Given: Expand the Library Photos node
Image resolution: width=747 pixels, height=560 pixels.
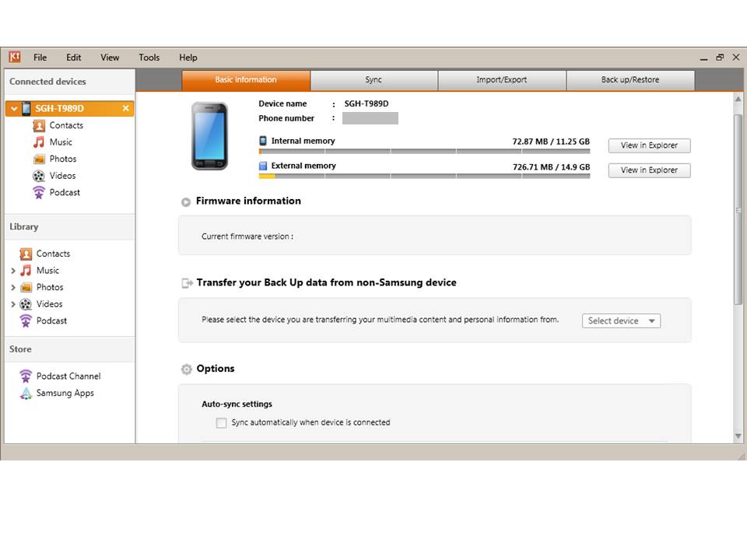Looking at the screenshot, I should (13, 288).
